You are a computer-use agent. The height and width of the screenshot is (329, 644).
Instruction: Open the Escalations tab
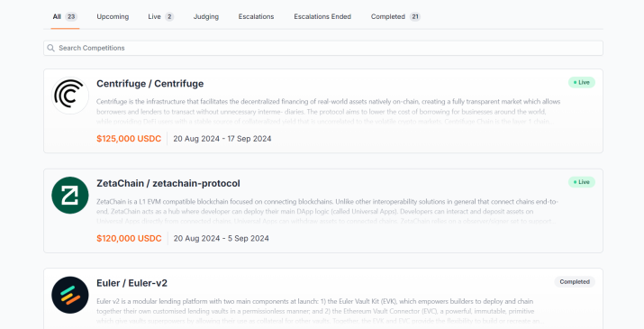pyautogui.click(x=257, y=17)
